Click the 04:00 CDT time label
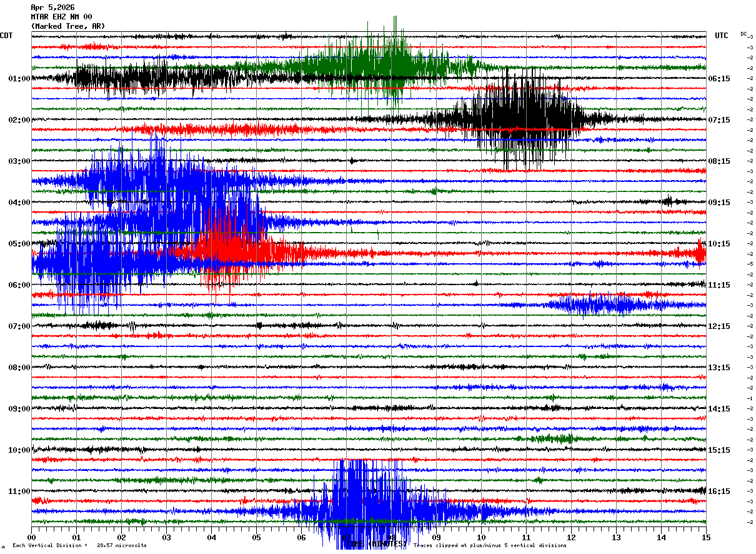Image resolution: width=756 pixels, height=554 pixels. 19,203
